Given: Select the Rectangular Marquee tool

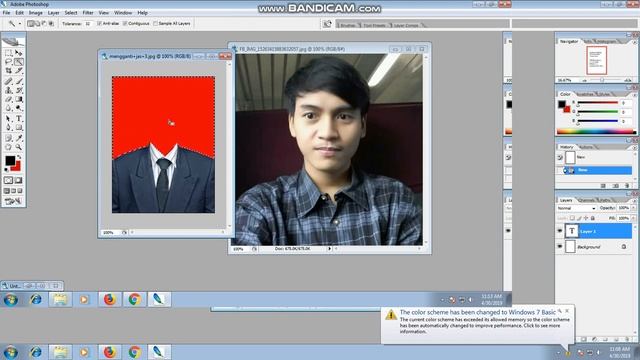Looking at the screenshot, I should 8,53.
